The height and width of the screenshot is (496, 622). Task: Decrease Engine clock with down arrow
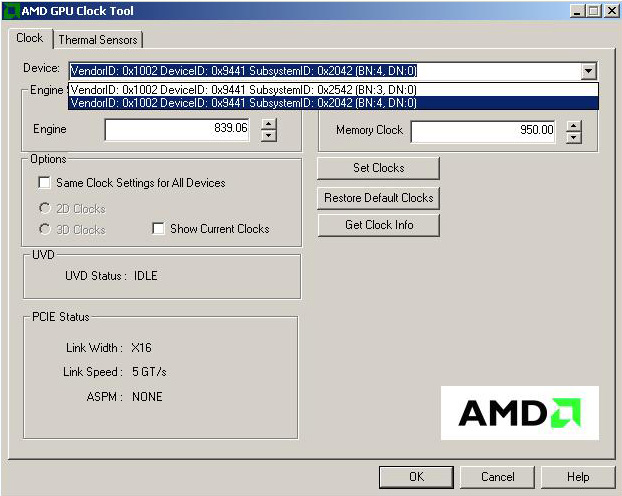tap(268, 136)
